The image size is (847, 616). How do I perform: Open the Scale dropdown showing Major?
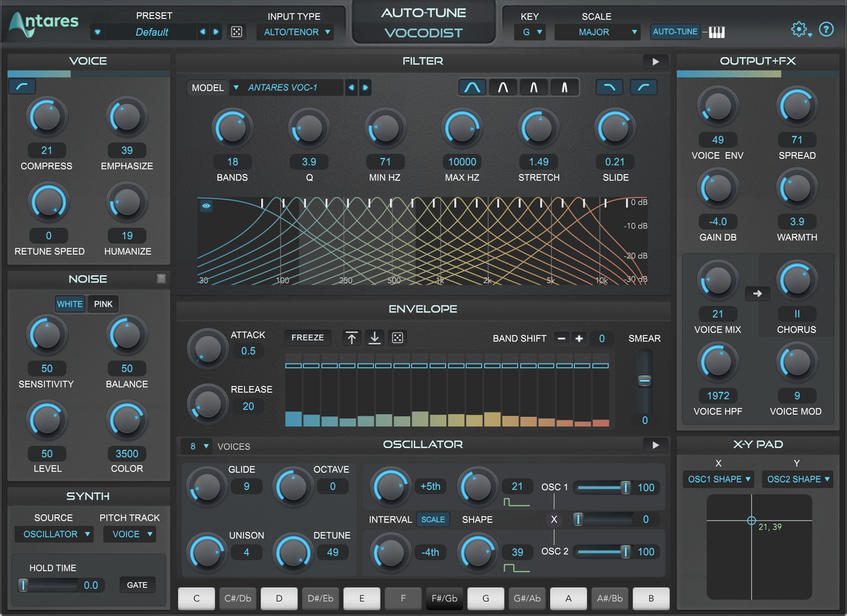597,32
